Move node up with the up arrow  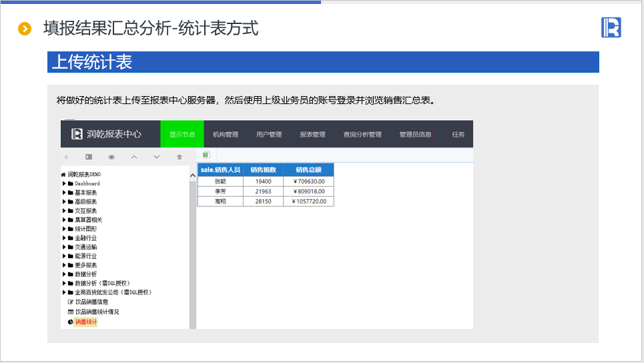(134, 157)
